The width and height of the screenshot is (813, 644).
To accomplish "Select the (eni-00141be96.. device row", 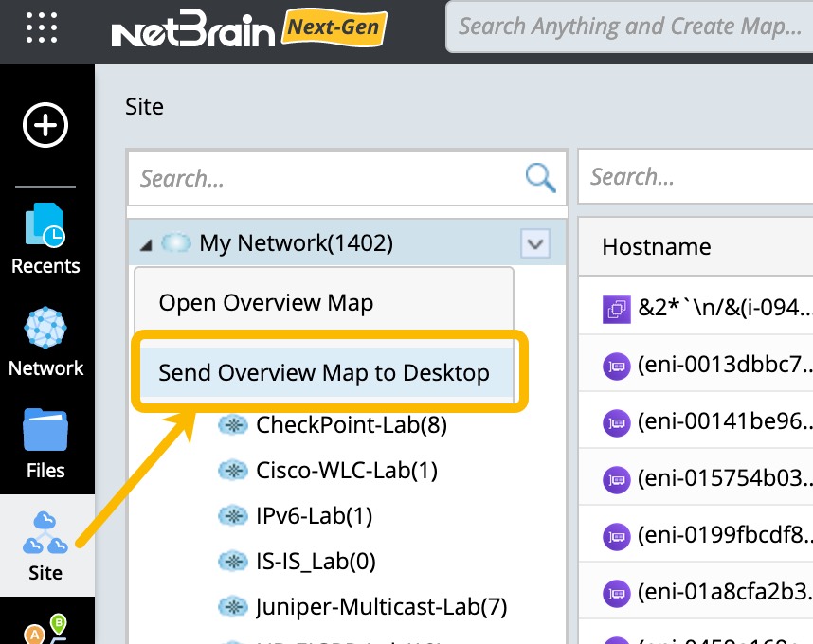I will [696, 421].
